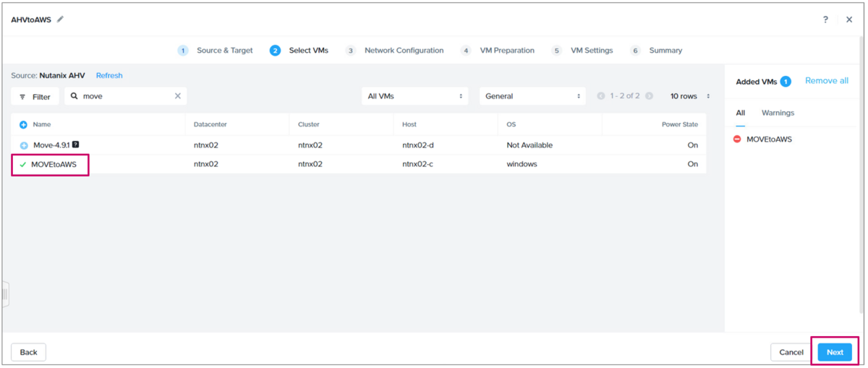Click the Filter funnel icon
Viewport: 868px width, 368px height.
tap(22, 97)
